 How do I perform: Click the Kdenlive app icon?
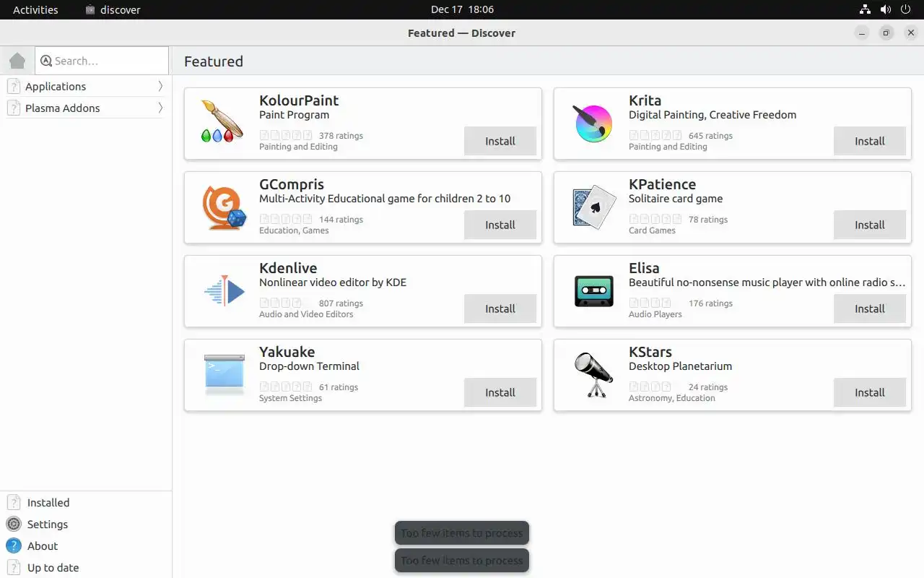(225, 290)
